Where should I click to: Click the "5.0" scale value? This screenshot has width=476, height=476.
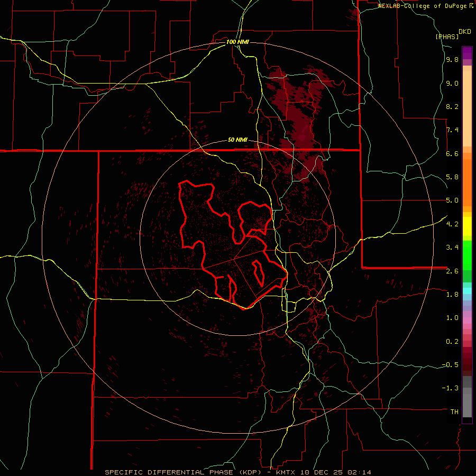tap(452, 200)
